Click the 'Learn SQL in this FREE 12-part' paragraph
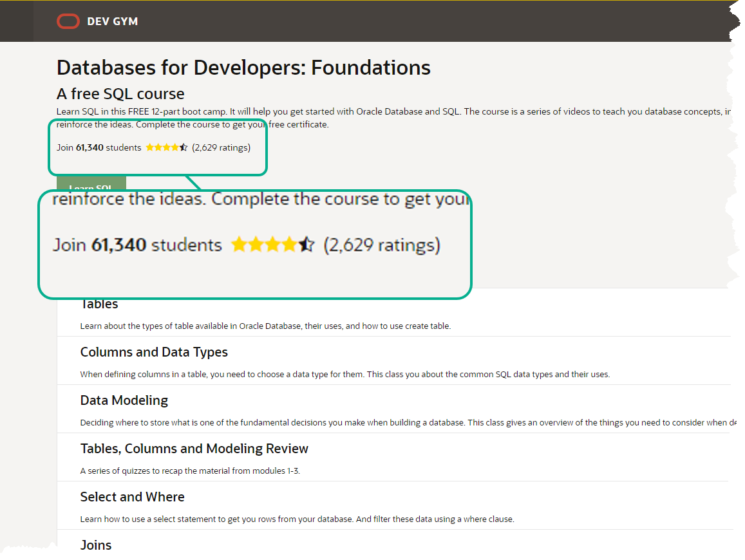The image size is (745, 560). pos(393,118)
